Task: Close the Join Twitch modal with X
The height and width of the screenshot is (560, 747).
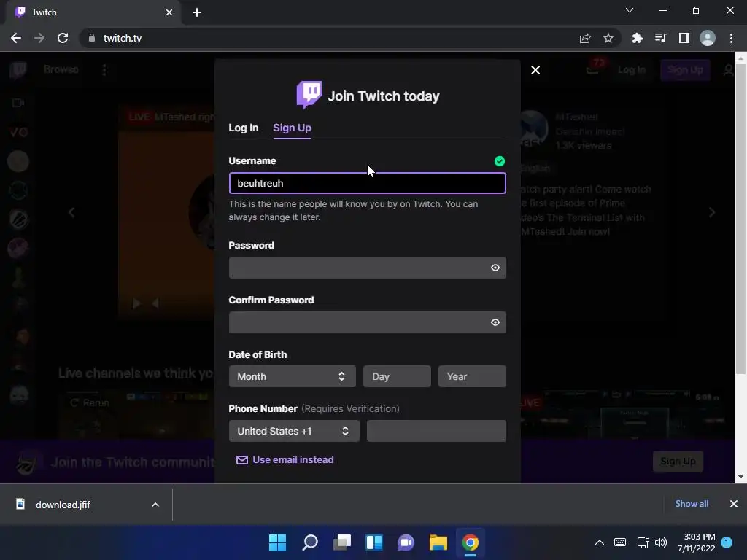Action: click(x=535, y=70)
